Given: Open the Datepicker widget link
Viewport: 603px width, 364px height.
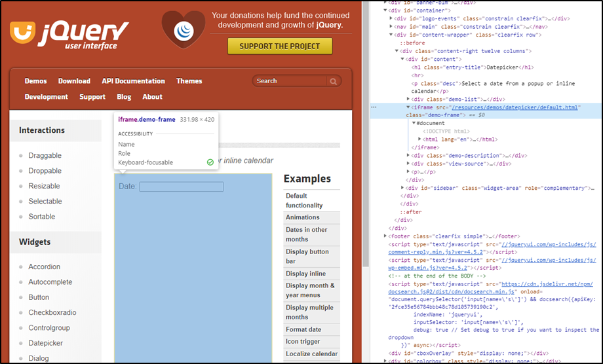Looking at the screenshot, I should [45, 343].
